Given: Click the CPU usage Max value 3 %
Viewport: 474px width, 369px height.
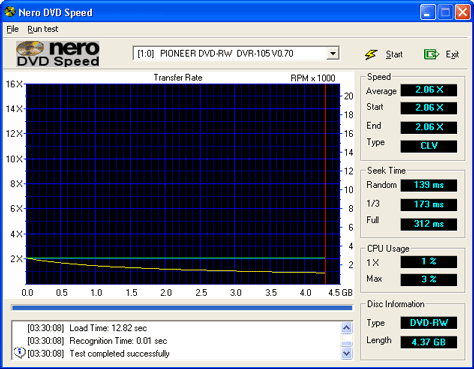Looking at the screenshot, I should coord(429,280).
